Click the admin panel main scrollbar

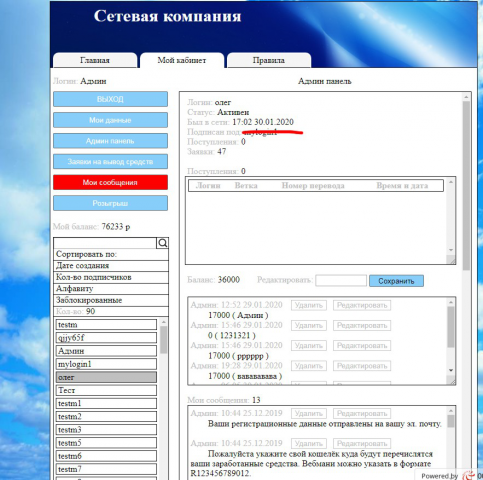coord(466,185)
